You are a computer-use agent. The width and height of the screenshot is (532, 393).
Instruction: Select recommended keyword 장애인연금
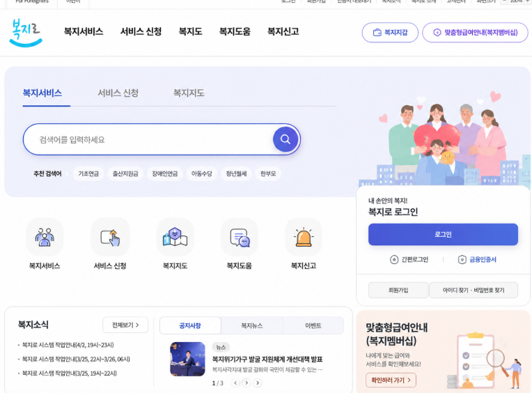pos(165,174)
